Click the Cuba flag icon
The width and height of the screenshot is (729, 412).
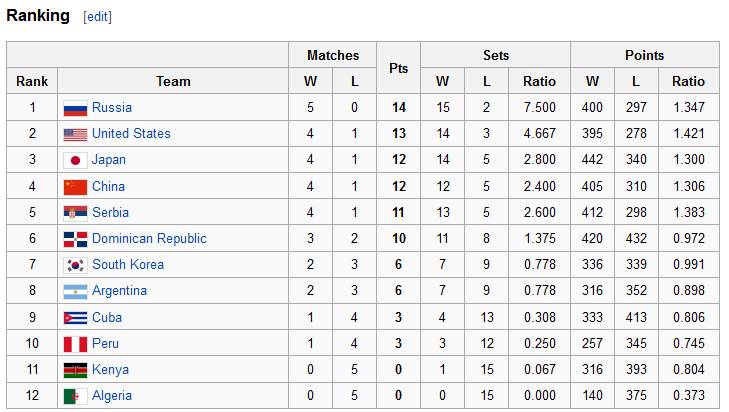(75, 318)
